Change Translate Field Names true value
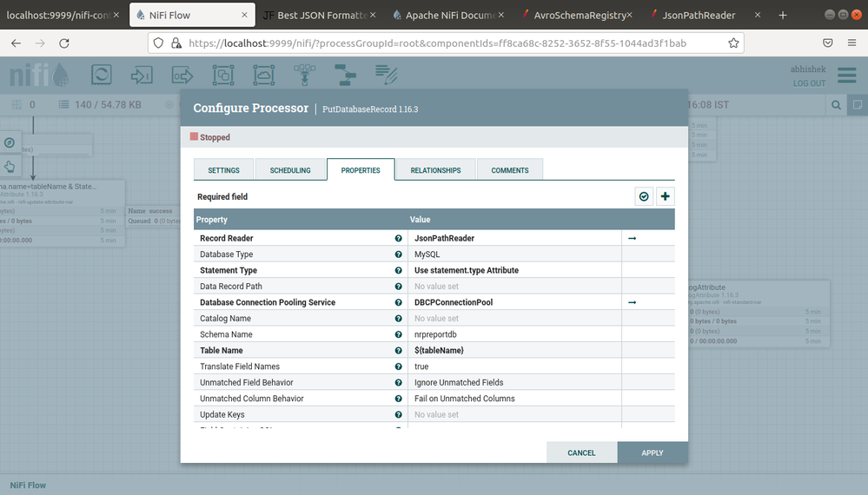The width and height of the screenshot is (868, 495). [514, 366]
